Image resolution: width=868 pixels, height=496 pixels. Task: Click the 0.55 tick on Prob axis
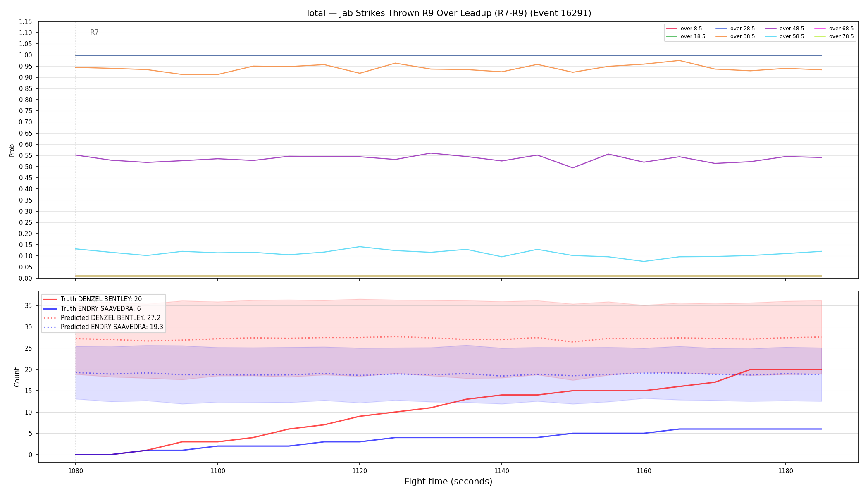tap(26, 155)
